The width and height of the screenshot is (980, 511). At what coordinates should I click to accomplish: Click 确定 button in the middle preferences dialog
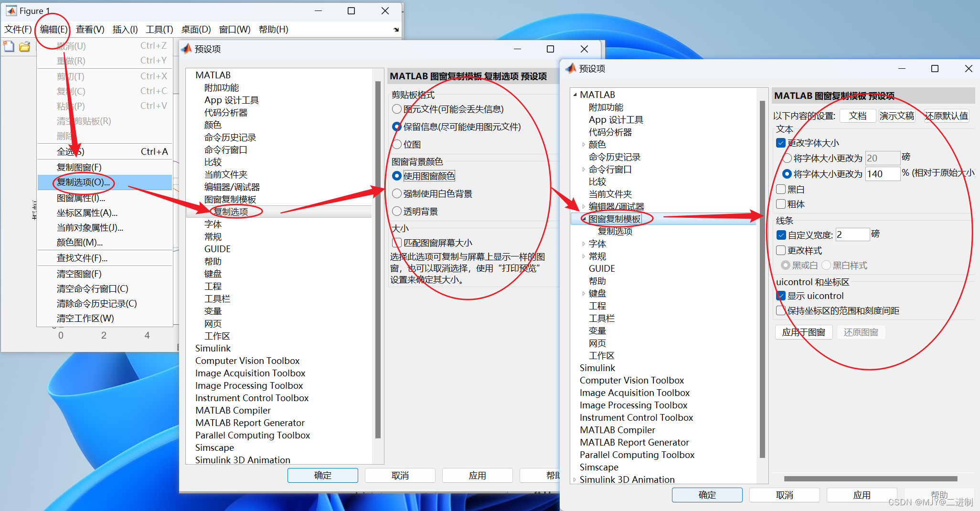[x=323, y=475]
